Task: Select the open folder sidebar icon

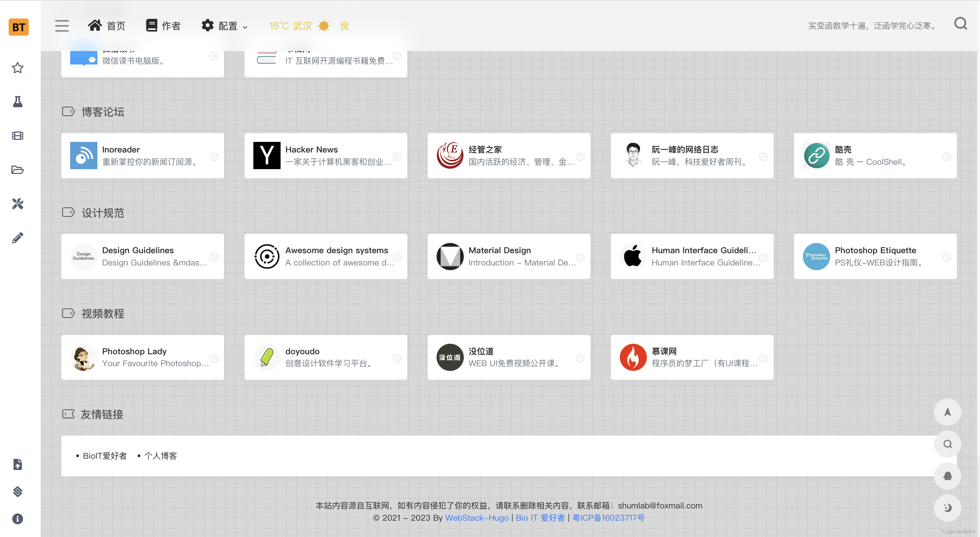Action: pyautogui.click(x=17, y=169)
